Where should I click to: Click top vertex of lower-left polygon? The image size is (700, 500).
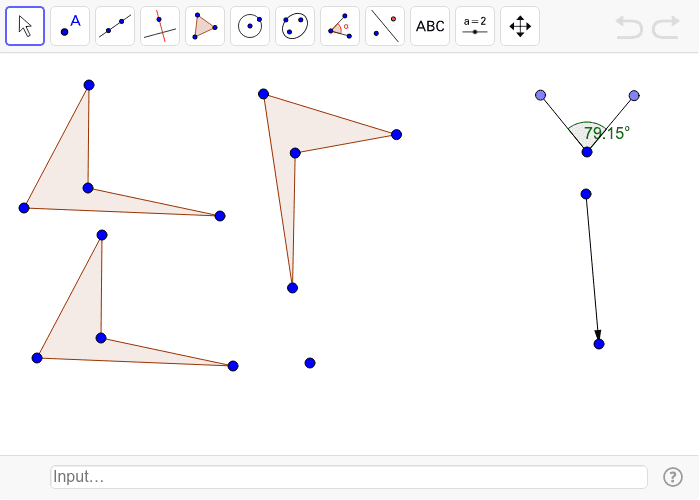click(102, 235)
